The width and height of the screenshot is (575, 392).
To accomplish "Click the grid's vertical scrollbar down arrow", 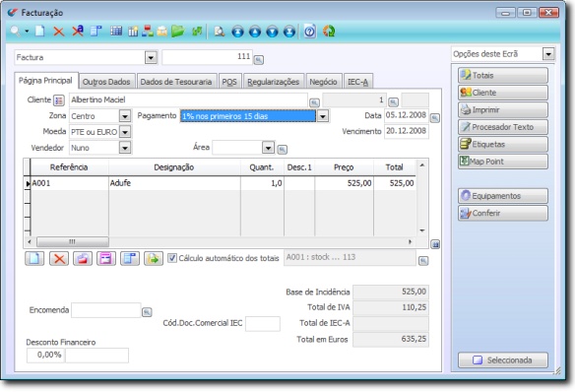I will [422, 230].
